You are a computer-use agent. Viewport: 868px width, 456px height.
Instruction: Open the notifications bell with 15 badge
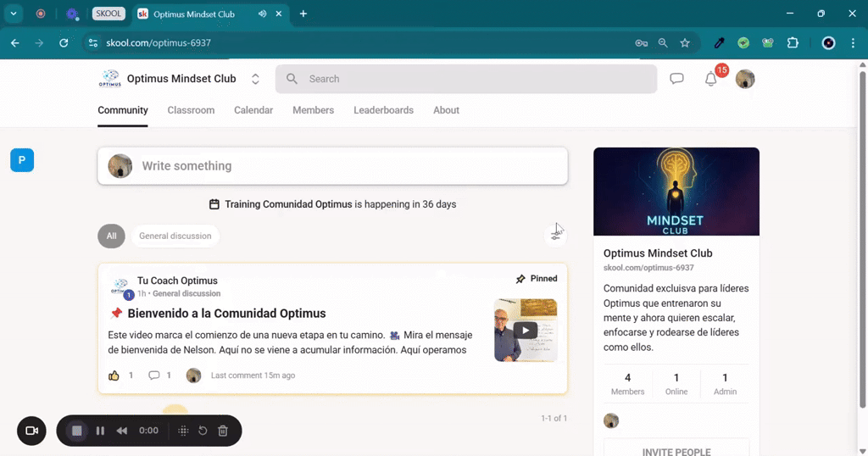(x=711, y=79)
